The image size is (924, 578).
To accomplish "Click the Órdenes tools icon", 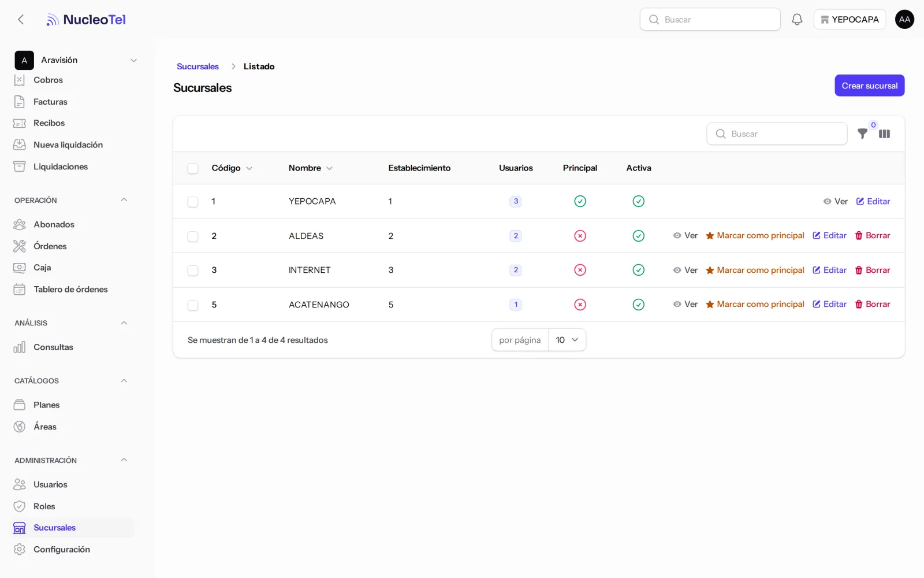I will (x=20, y=246).
